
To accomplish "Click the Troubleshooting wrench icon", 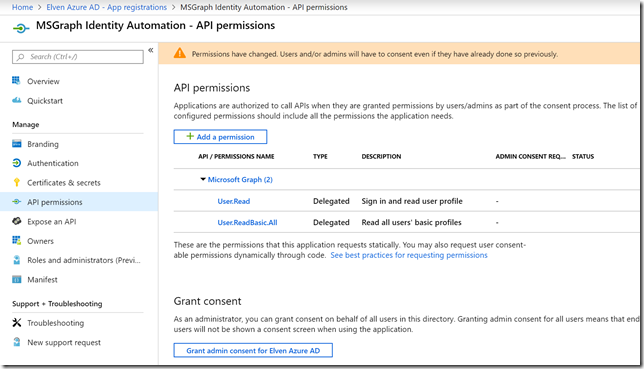I will pyautogui.click(x=16, y=323).
